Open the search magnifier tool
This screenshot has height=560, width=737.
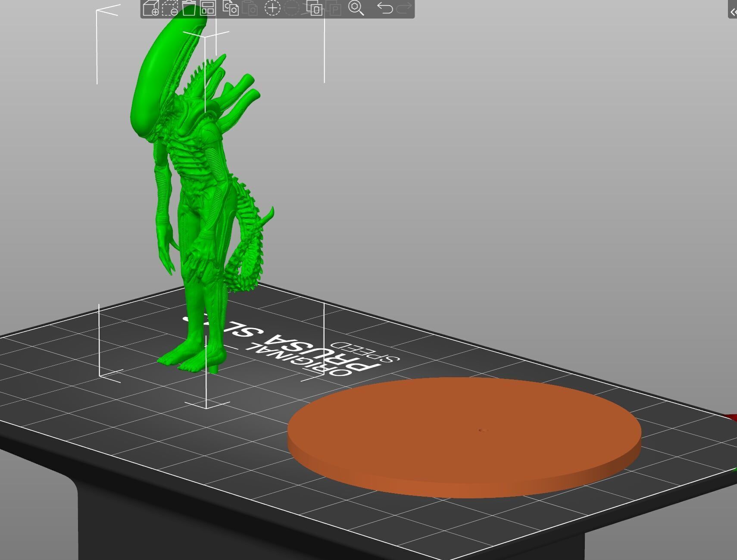[356, 8]
